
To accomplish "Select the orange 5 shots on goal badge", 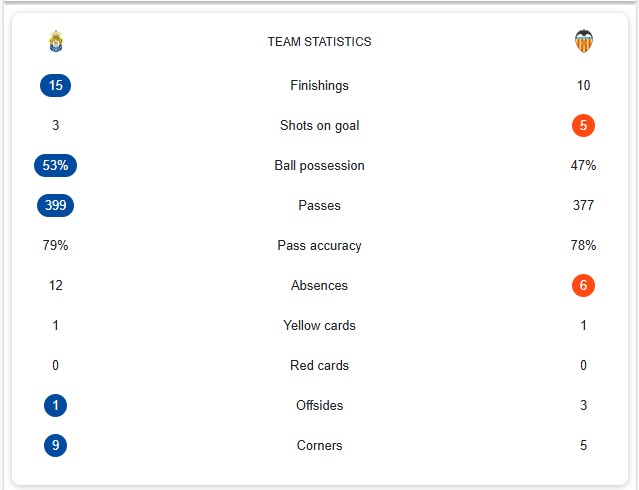I will pyautogui.click(x=584, y=126).
